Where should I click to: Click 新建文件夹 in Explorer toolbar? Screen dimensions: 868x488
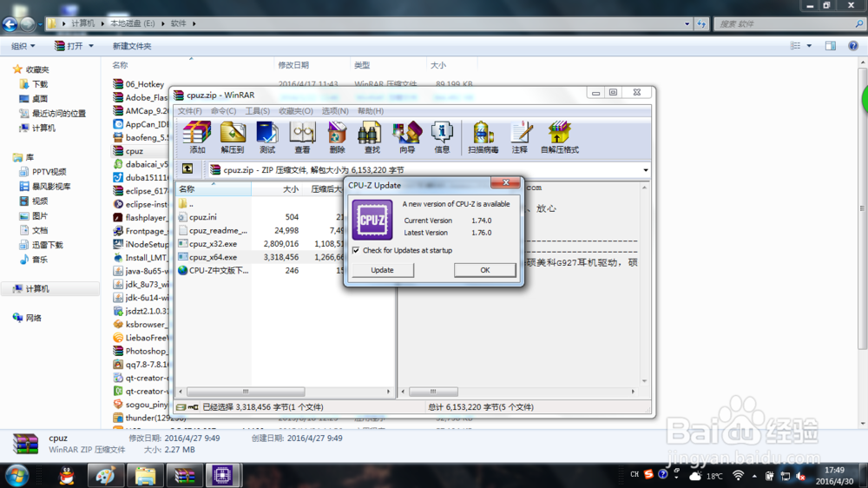[x=132, y=46]
